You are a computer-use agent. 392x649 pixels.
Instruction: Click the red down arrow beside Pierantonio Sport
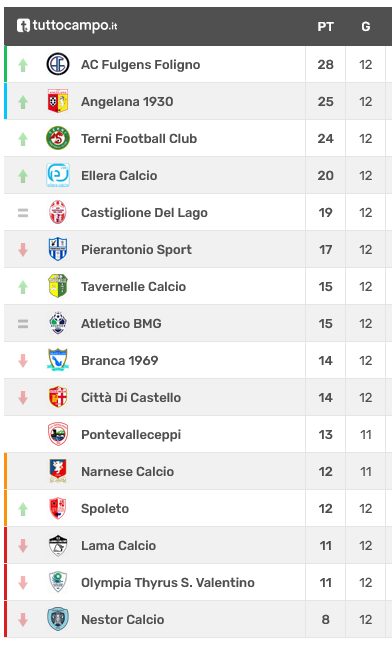pyautogui.click(x=23, y=250)
